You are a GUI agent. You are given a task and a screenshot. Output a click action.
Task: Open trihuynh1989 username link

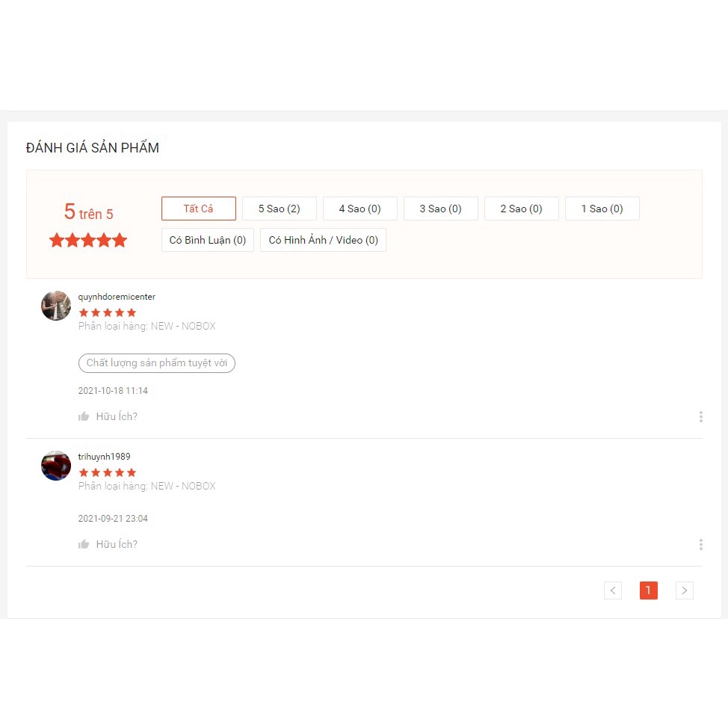[104, 457]
